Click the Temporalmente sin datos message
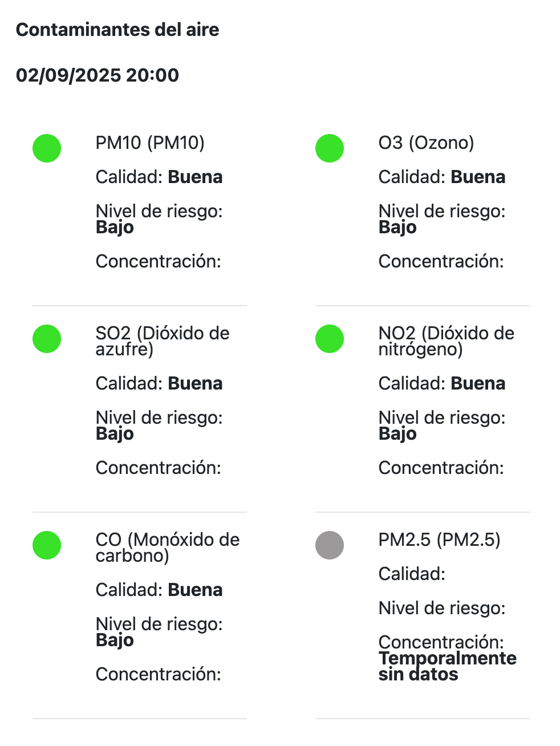The height and width of the screenshot is (746, 560). pyautogui.click(x=447, y=666)
